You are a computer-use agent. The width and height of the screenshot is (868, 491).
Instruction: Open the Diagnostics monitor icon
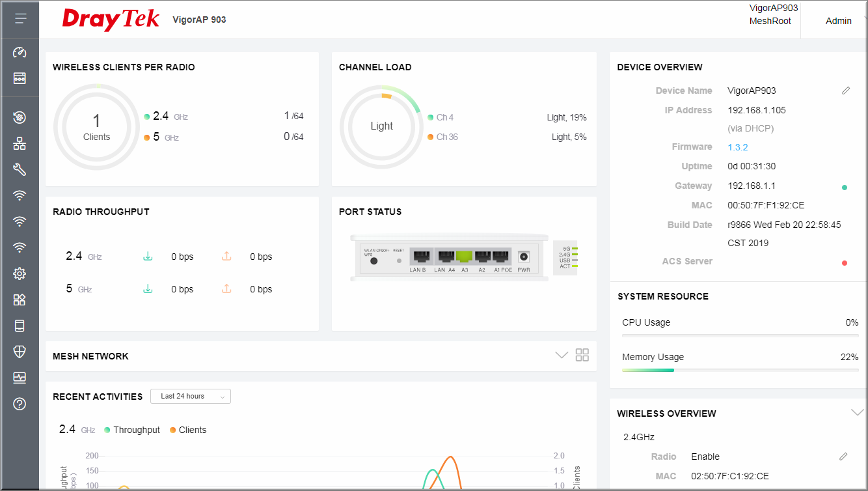click(20, 378)
